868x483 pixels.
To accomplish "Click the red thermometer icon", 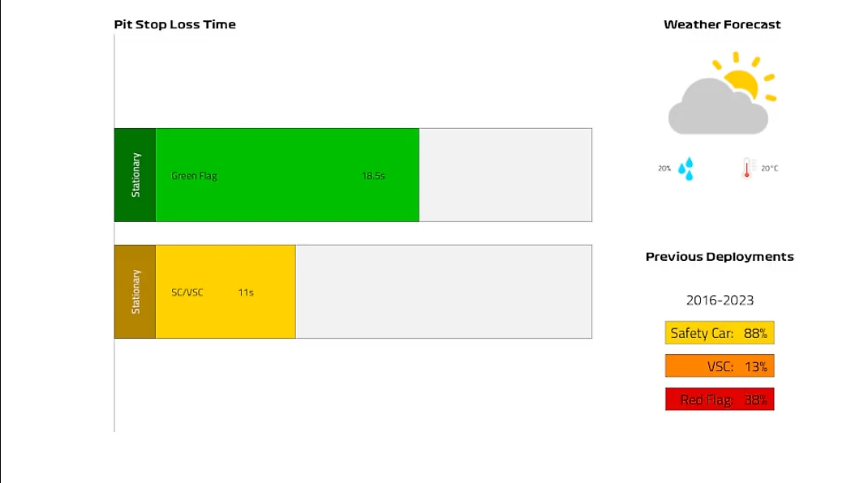I will (747, 169).
